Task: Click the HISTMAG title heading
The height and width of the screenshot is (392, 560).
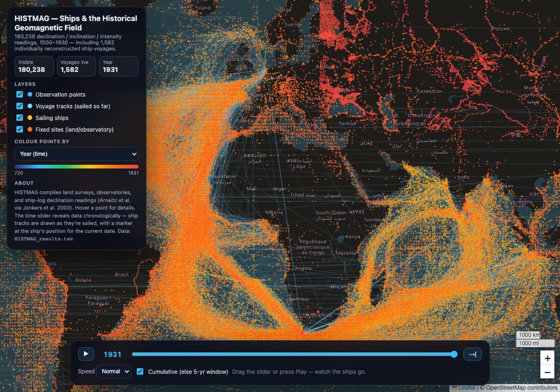Action: 76,23
